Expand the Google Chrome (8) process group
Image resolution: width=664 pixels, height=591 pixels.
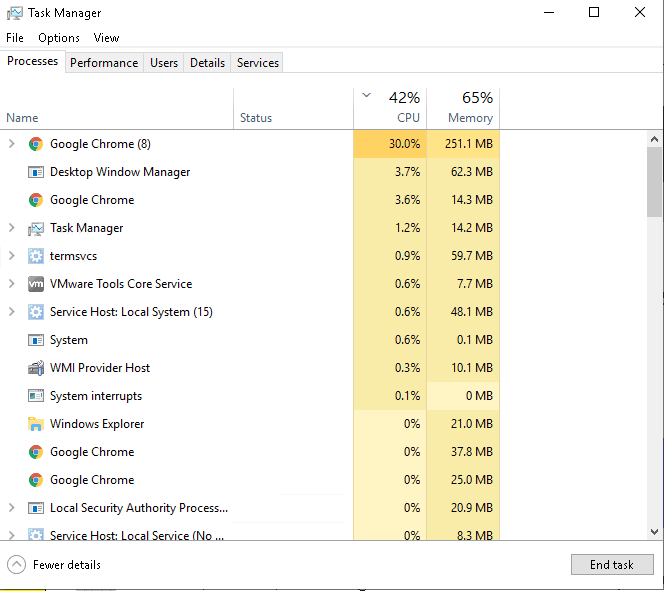[11, 144]
